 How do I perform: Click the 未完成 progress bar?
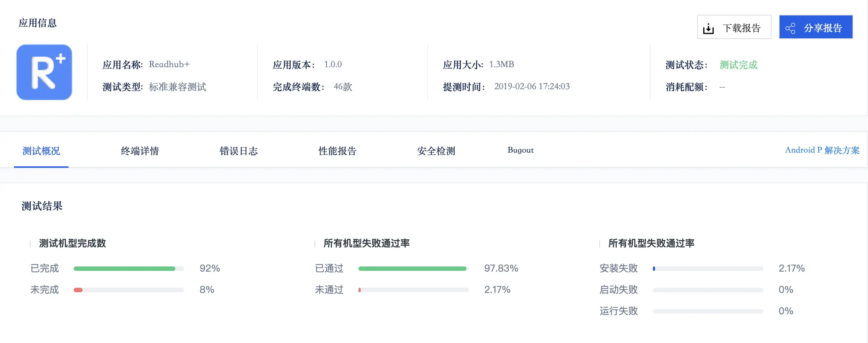129,290
